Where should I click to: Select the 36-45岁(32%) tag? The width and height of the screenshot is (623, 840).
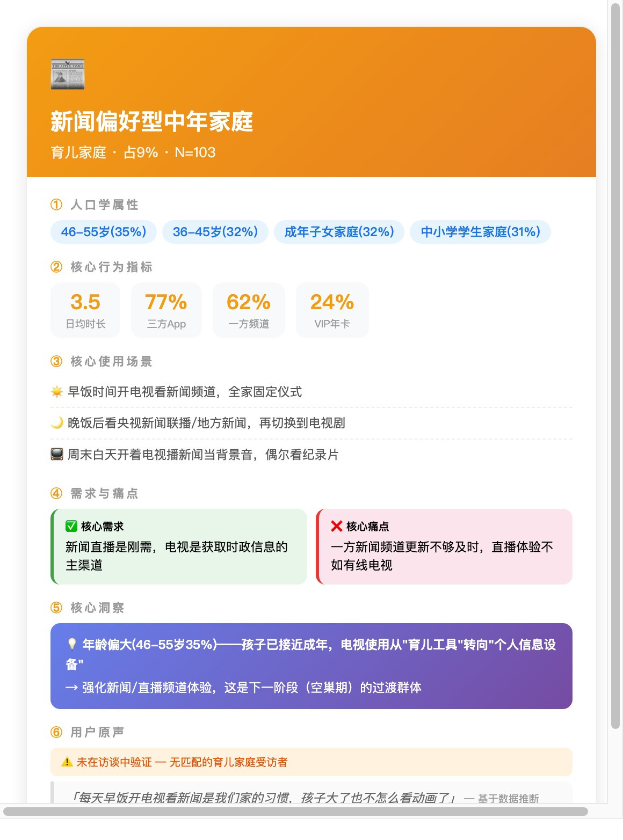(215, 232)
